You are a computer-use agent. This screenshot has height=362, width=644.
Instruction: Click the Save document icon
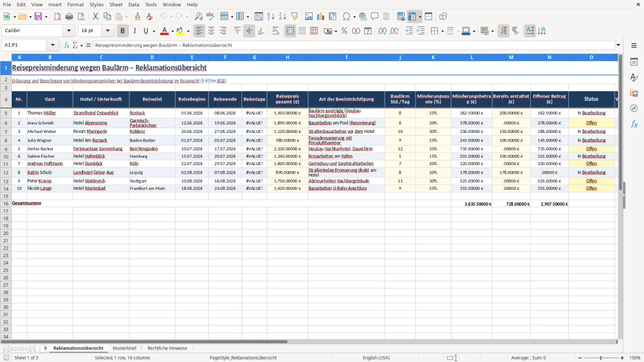pos(38,17)
